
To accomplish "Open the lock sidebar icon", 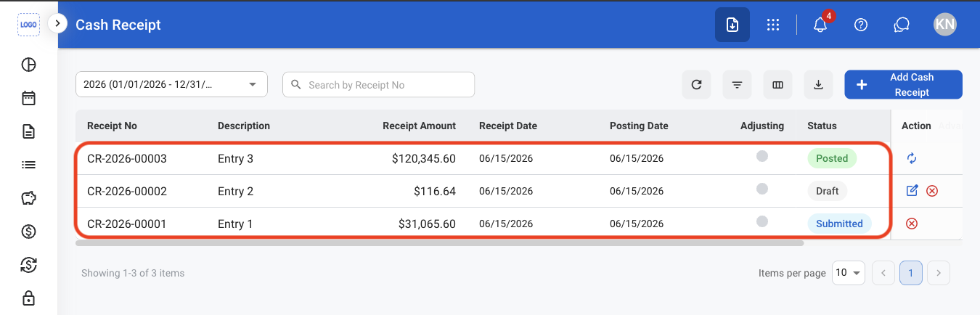I will [x=28, y=298].
